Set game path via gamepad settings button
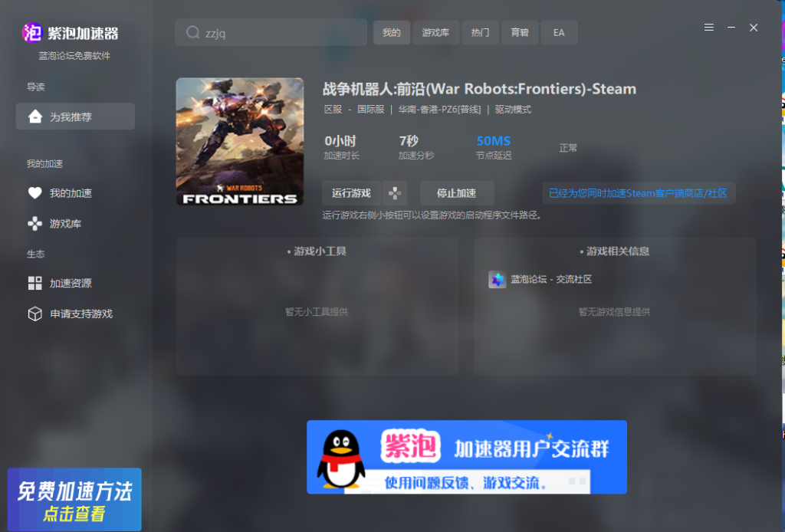This screenshot has height=532, width=785. pos(395,193)
